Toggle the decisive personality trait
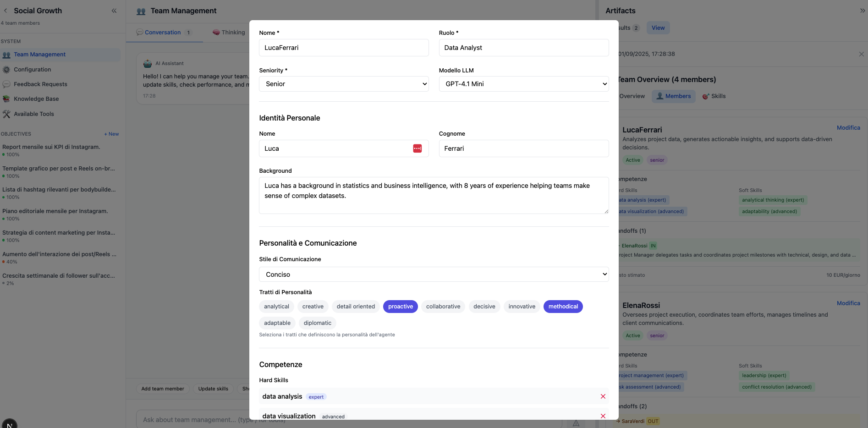868x428 pixels. (x=484, y=307)
